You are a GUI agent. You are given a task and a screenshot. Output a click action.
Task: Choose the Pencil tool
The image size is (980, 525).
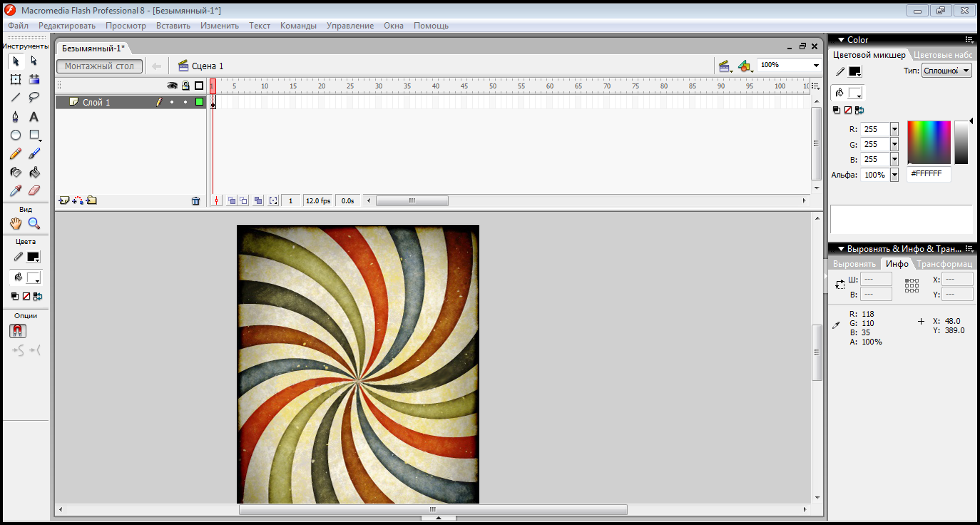click(x=16, y=153)
